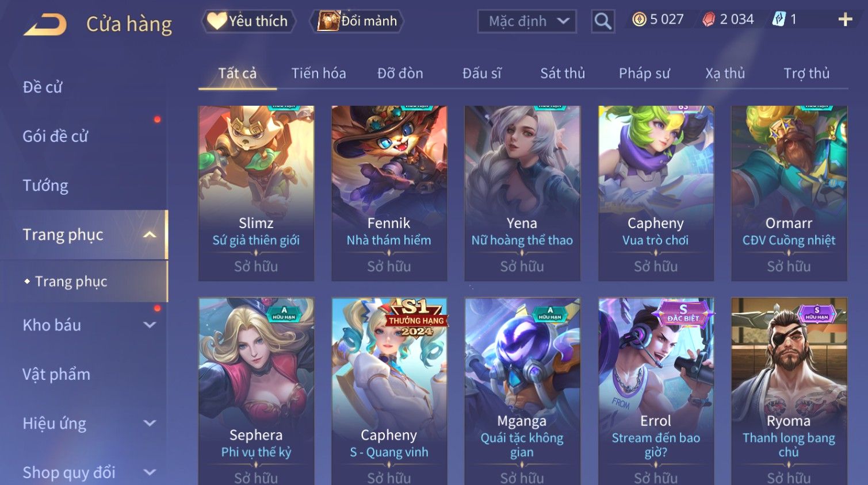This screenshot has width=868, height=485.
Task: Collapse the Trang phục sidebar section
Action: (150, 234)
